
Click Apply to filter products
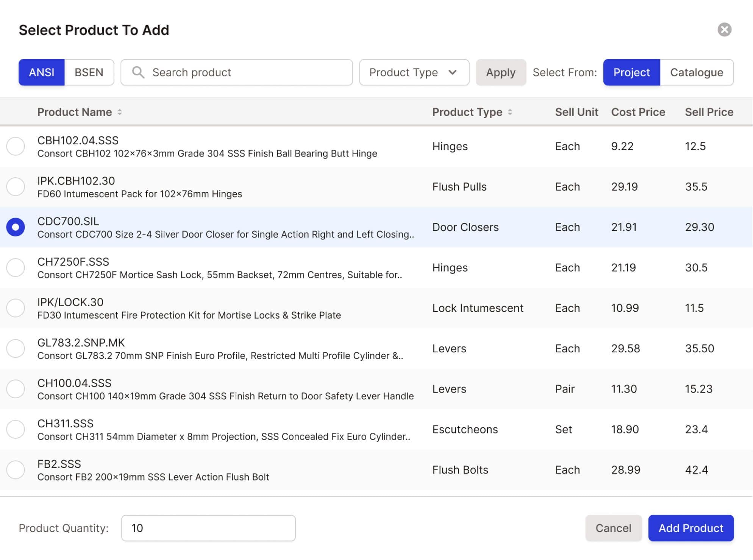[501, 72]
